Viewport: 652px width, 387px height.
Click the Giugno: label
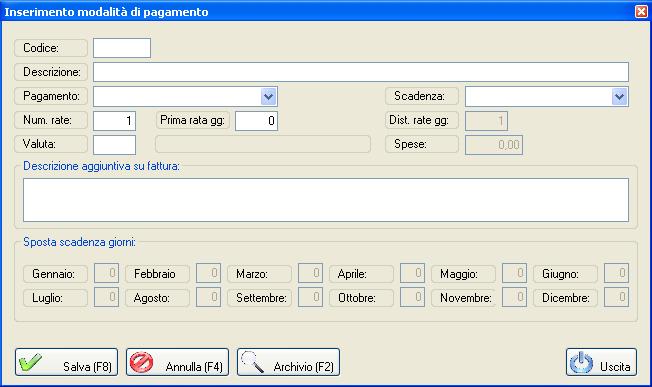click(560, 274)
